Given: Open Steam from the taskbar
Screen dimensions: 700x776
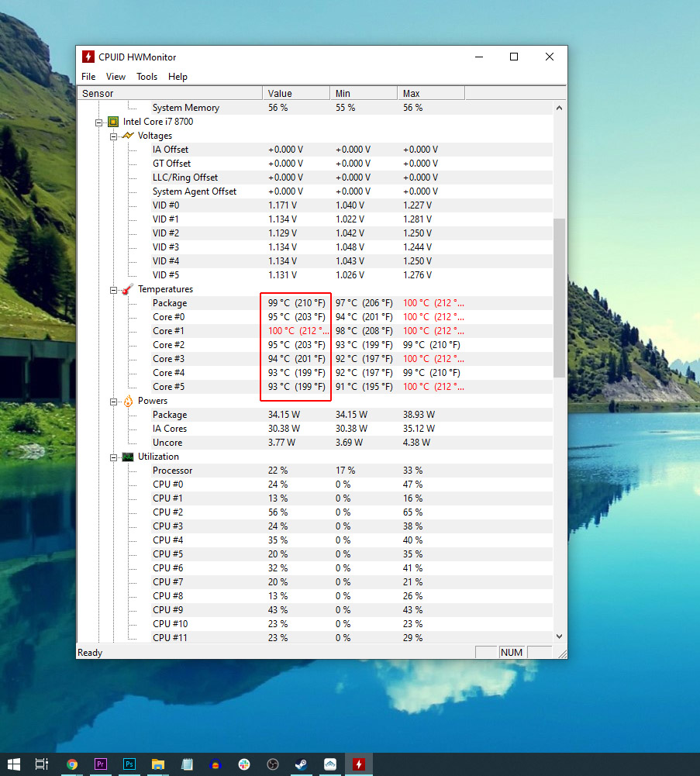Looking at the screenshot, I should (302, 764).
